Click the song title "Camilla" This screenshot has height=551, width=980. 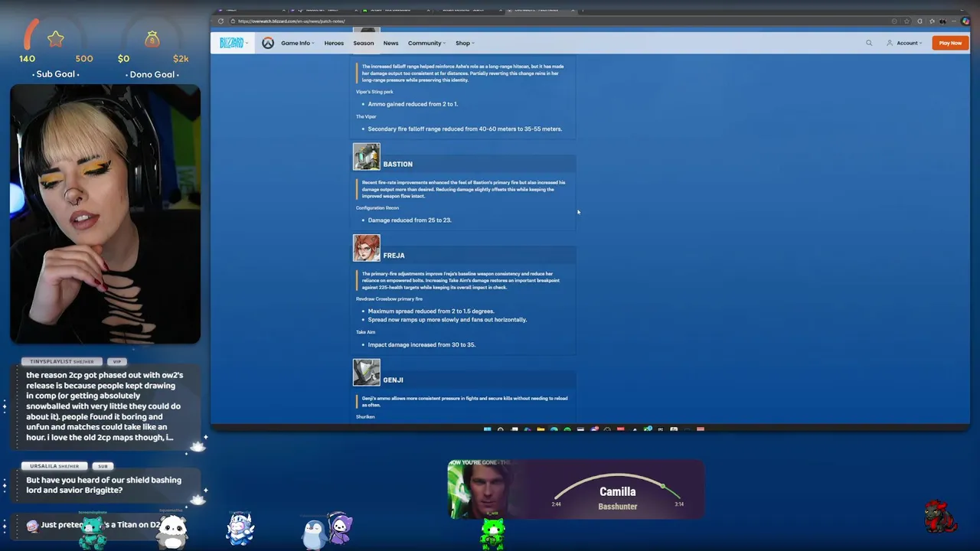(x=617, y=492)
